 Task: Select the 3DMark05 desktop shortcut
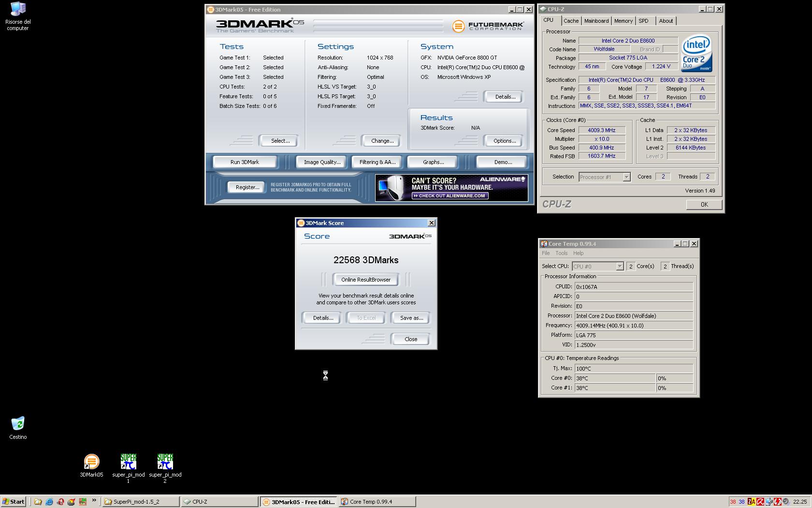click(91, 465)
